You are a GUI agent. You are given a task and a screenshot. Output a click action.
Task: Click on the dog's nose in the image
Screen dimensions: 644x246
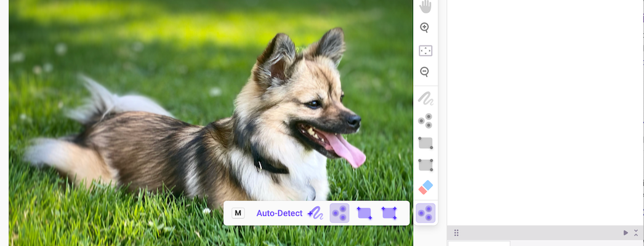pyautogui.click(x=353, y=121)
